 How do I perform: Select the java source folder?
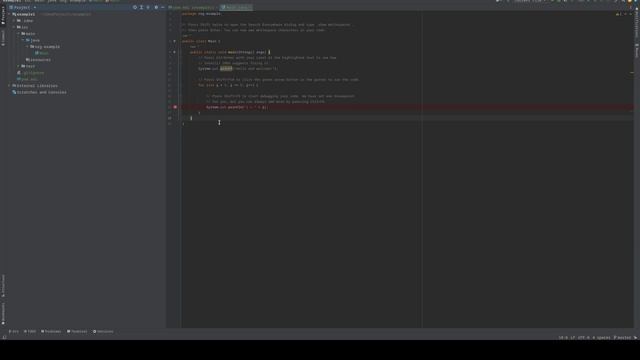pyautogui.click(x=33, y=40)
